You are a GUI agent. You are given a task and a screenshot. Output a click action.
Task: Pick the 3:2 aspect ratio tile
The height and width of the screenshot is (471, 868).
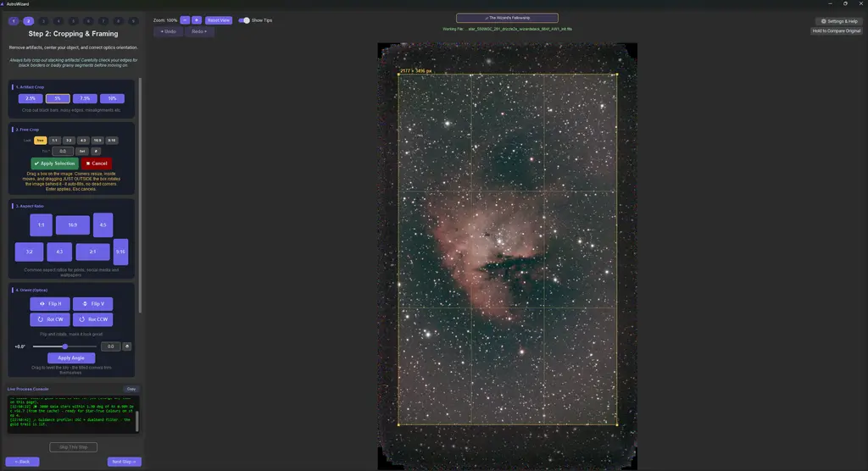[29, 252]
